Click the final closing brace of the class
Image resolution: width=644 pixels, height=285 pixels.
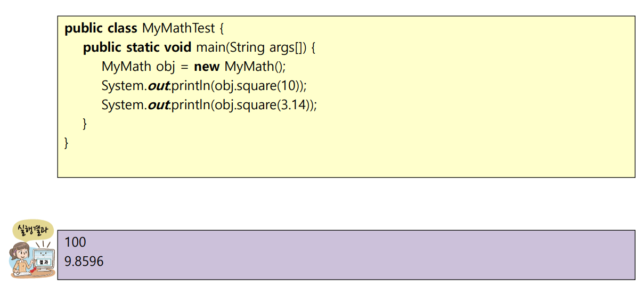(x=67, y=143)
